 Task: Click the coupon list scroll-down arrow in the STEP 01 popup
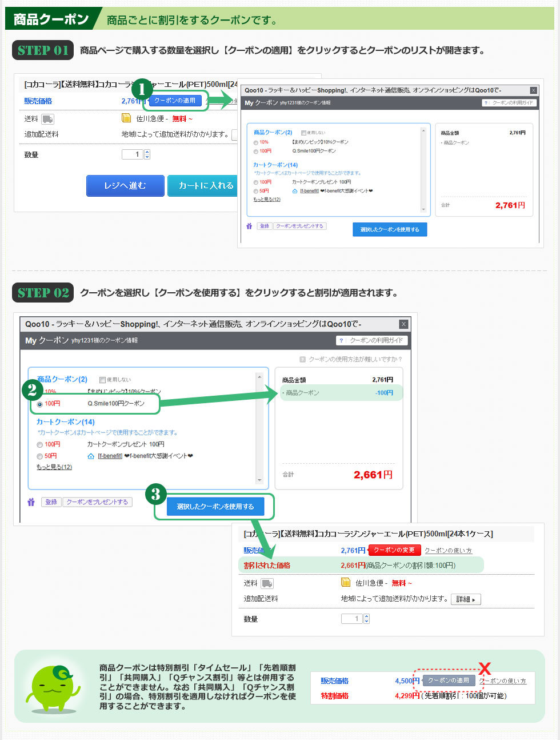coord(423,209)
